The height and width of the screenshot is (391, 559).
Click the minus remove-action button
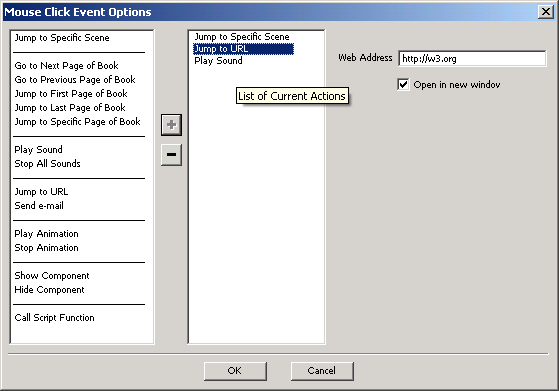[171, 155]
